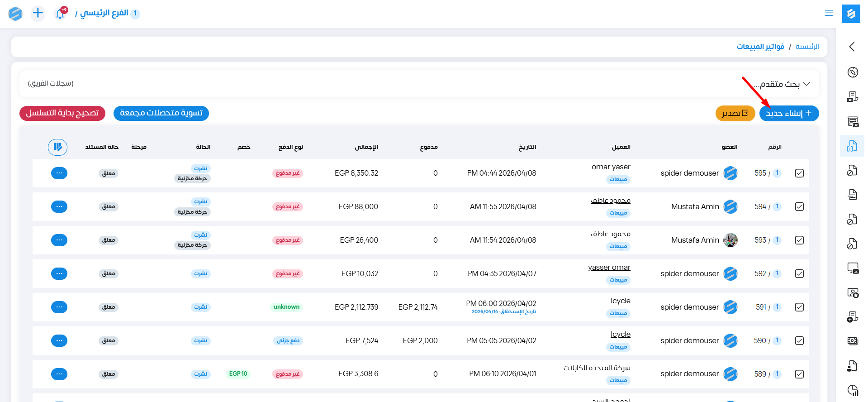Open customer omar yaser link

coord(611,167)
